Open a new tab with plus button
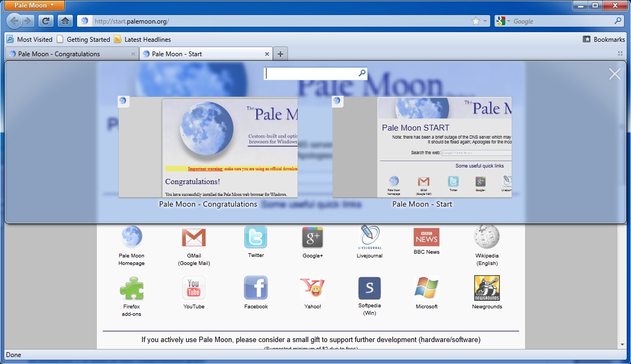This screenshot has height=364, width=631. [x=280, y=54]
